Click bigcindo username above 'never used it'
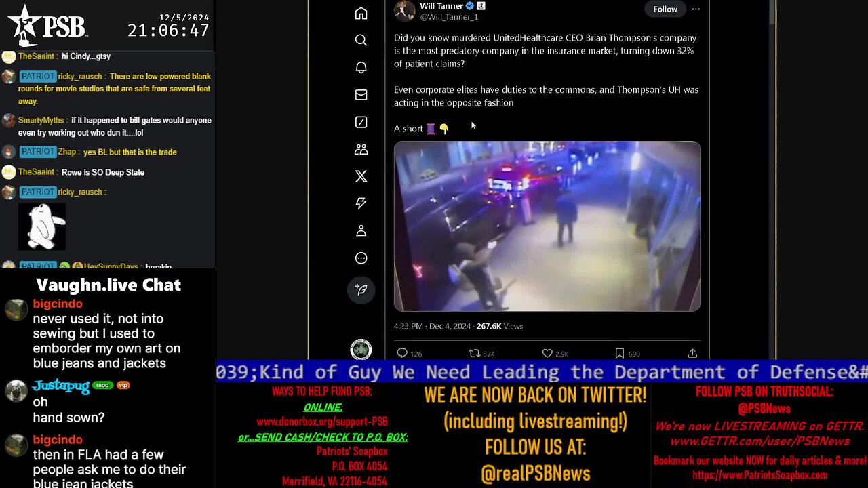This screenshot has height=488, width=868. [58, 304]
